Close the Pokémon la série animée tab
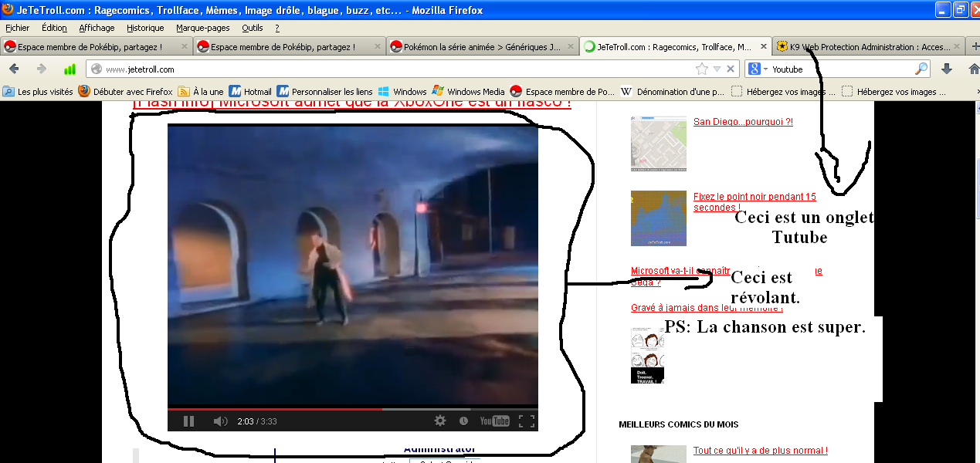Viewport: 980px width, 463px height. click(x=570, y=46)
